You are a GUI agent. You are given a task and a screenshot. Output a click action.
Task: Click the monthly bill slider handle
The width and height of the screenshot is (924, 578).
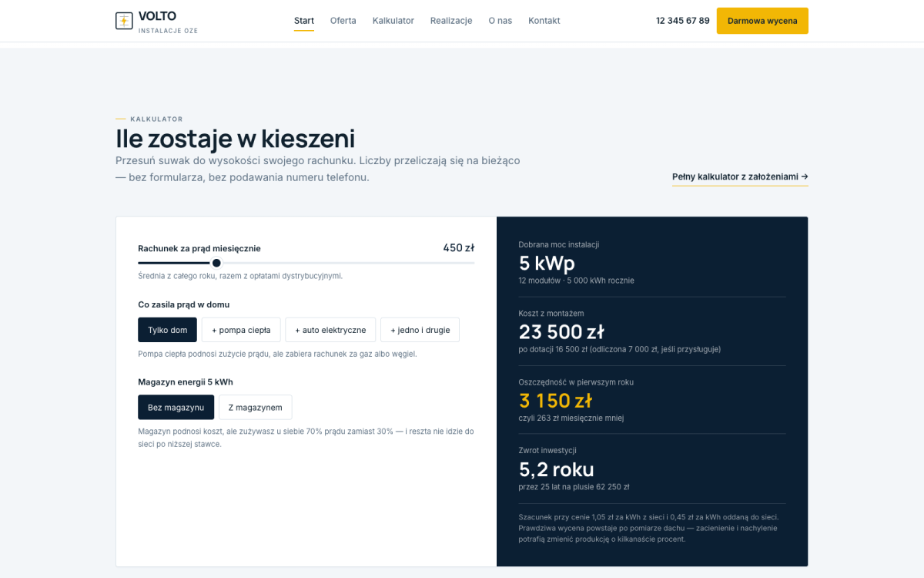pos(216,263)
